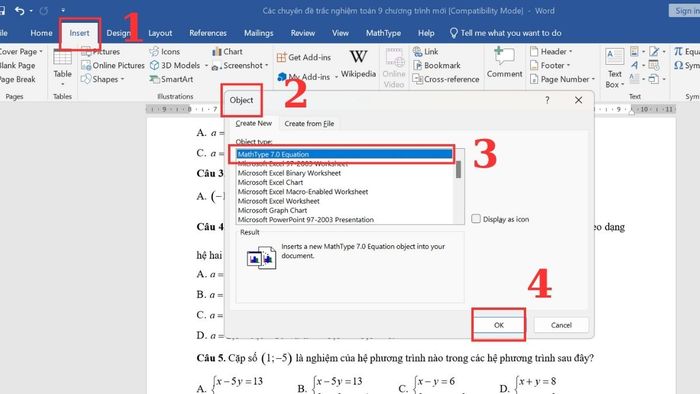Insert a Link
The height and width of the screenshot is (394, 700).
[x=425, y=52]
